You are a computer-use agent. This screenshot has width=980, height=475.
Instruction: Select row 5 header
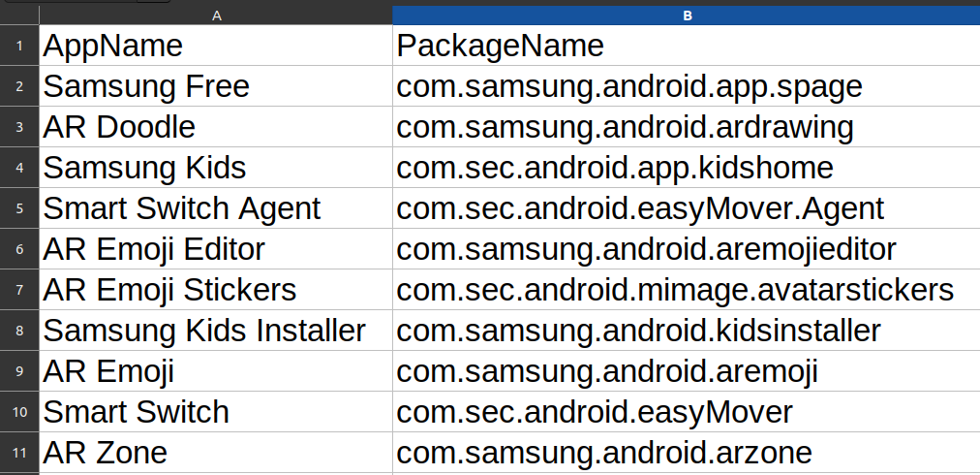click(19, 208)
